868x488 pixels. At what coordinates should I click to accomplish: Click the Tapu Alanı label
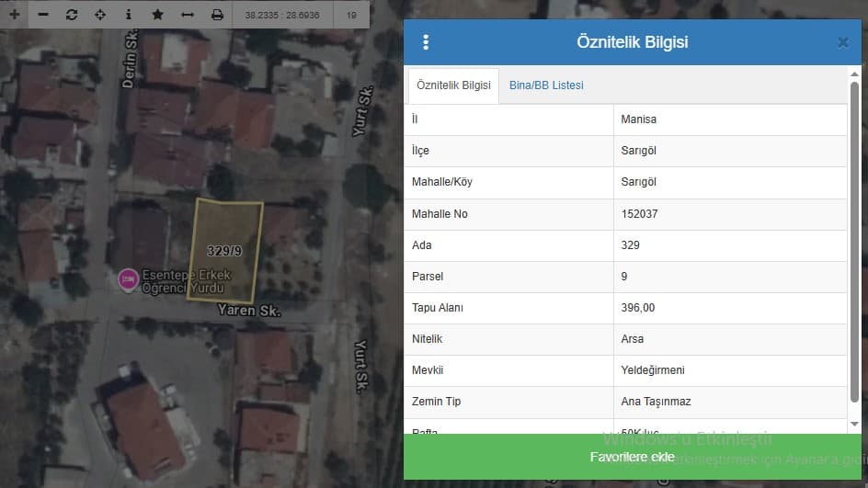click(438, 308)
